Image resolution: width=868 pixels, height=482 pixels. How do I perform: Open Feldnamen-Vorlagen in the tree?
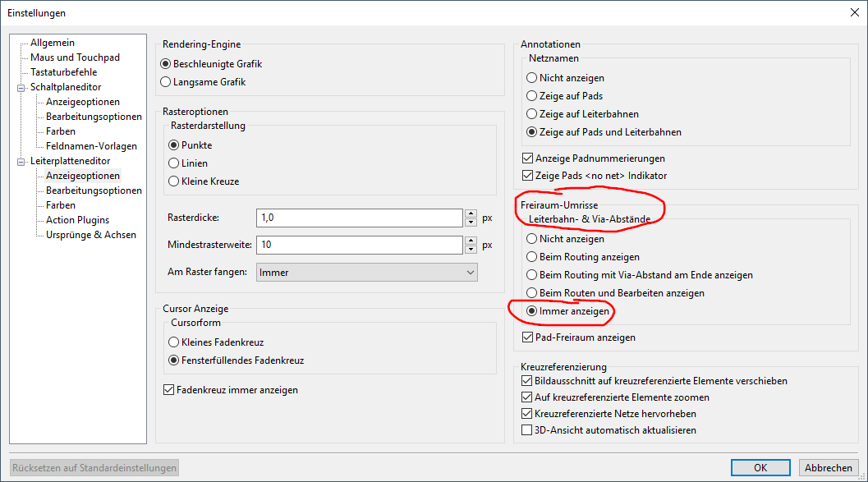(91, 146)
